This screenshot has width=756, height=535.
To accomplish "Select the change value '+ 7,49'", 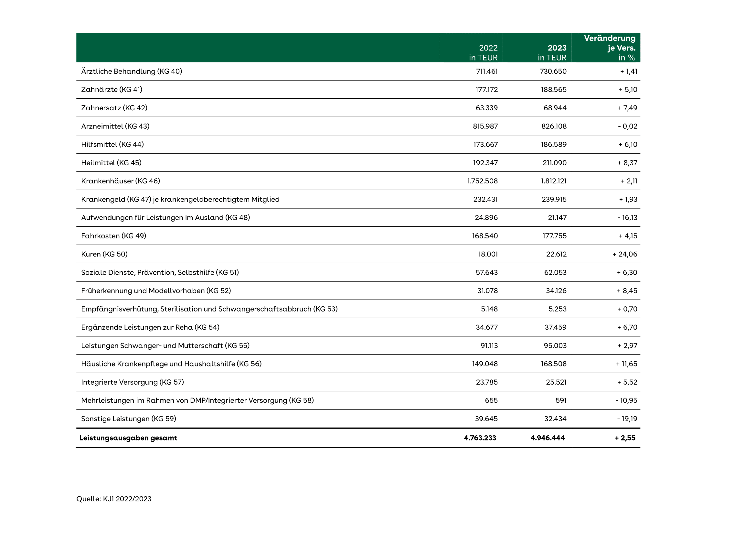I will point(627,108).
